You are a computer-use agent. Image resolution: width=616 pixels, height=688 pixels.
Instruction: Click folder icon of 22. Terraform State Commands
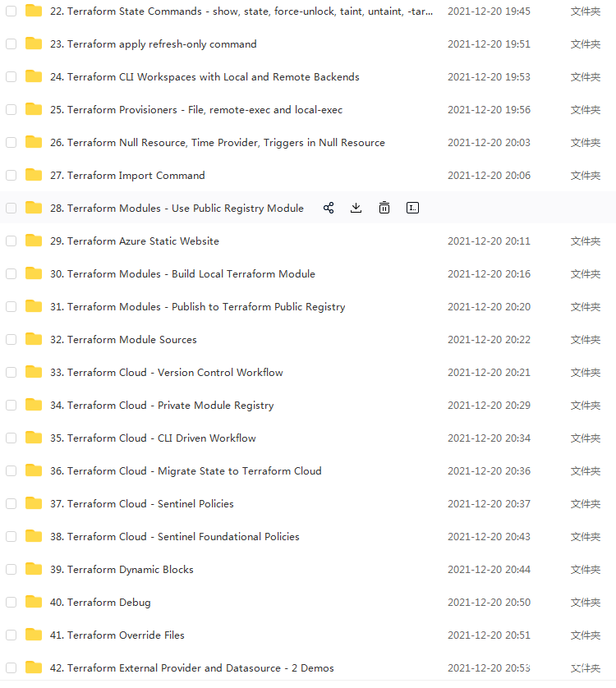coord(34,11)
